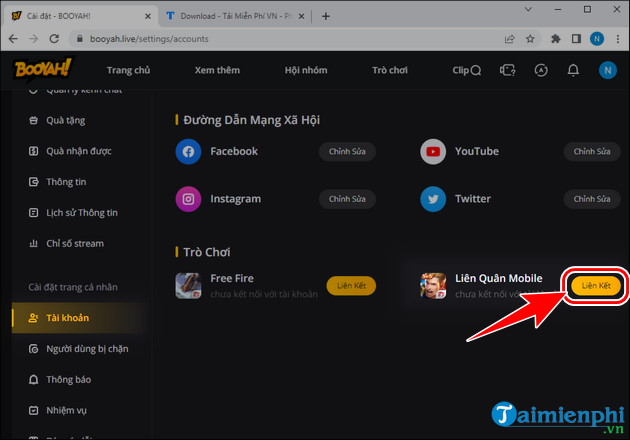The width and height of the screenshot is (630, 440).
Task: Open a new browser tab
Action: (326, 16)
